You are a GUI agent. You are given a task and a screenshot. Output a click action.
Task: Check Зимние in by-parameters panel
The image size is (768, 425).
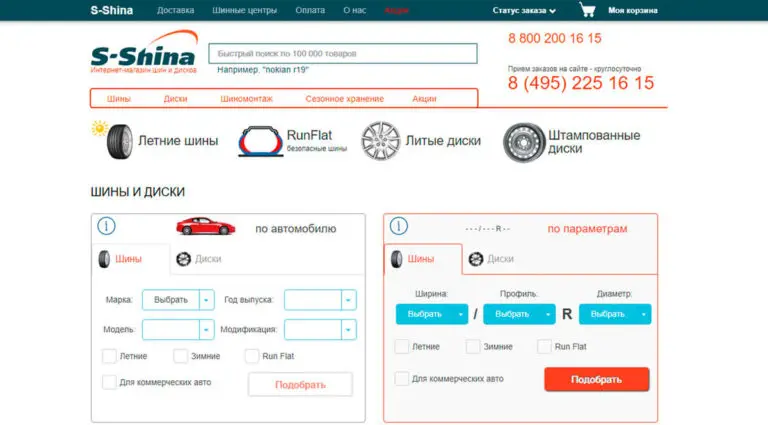tap(473, 347)
